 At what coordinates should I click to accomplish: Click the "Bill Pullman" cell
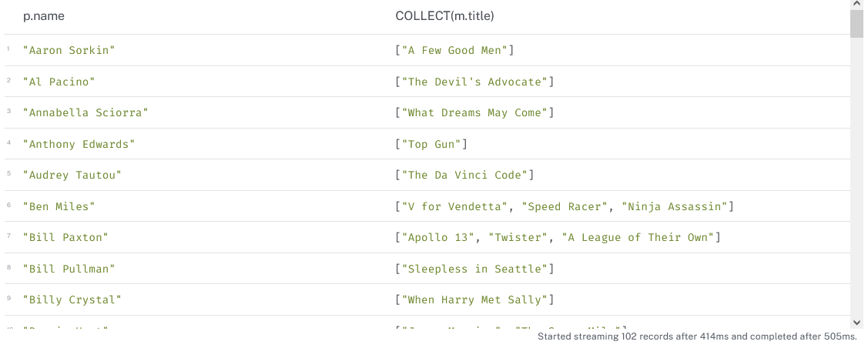point(69,269)
